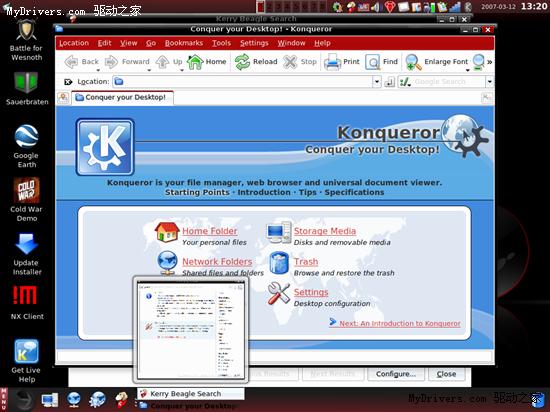This screenshot has width=550, height=412.
Task: Click the Print toolbar icon
Action: (x=332, y=62)
